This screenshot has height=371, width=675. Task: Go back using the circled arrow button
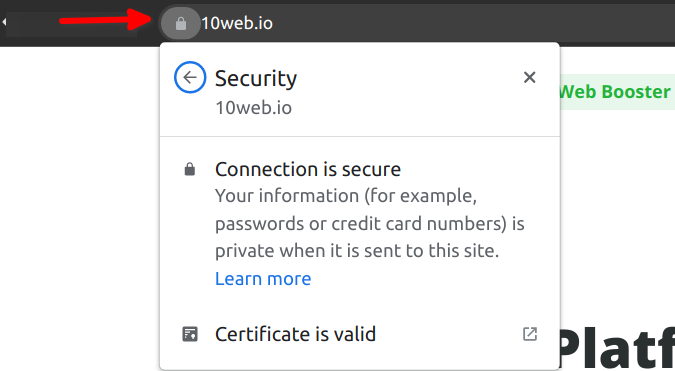click(190, 77)
